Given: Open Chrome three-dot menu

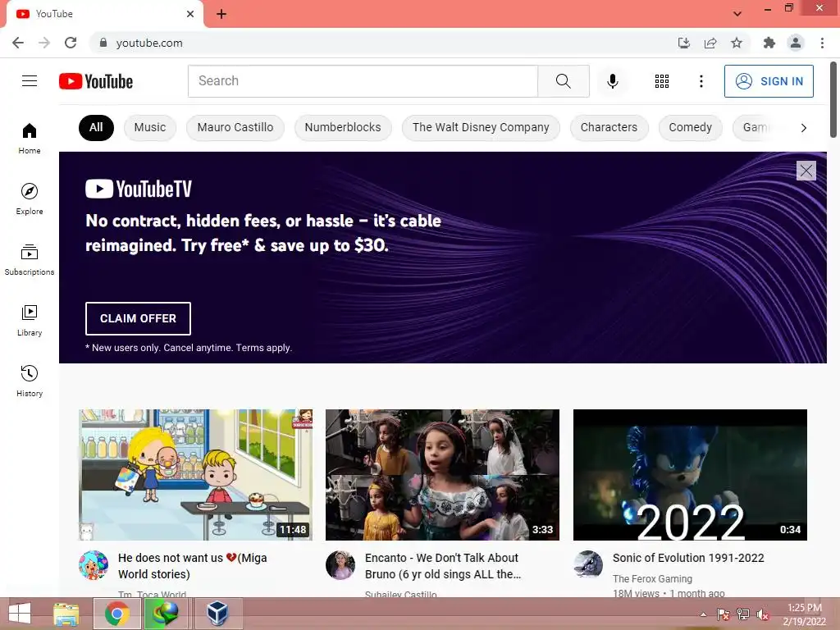Looking at the screenshot, I should pos(822,43).
